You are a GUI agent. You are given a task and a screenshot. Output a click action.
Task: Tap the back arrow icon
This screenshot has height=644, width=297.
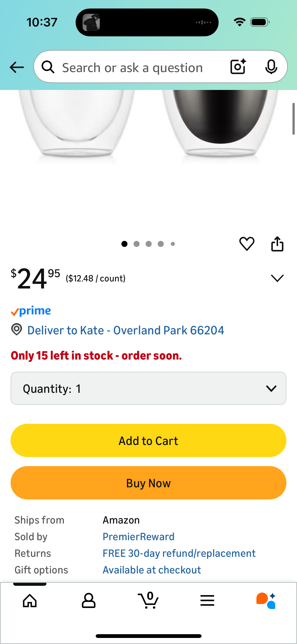click(17, 67)
